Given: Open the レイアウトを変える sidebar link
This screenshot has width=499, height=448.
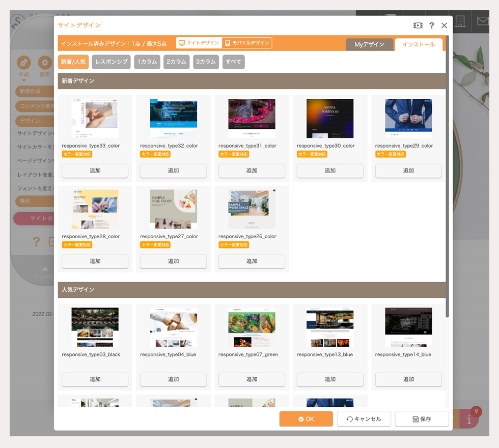Looking at the screenshot, I should 35,175.
